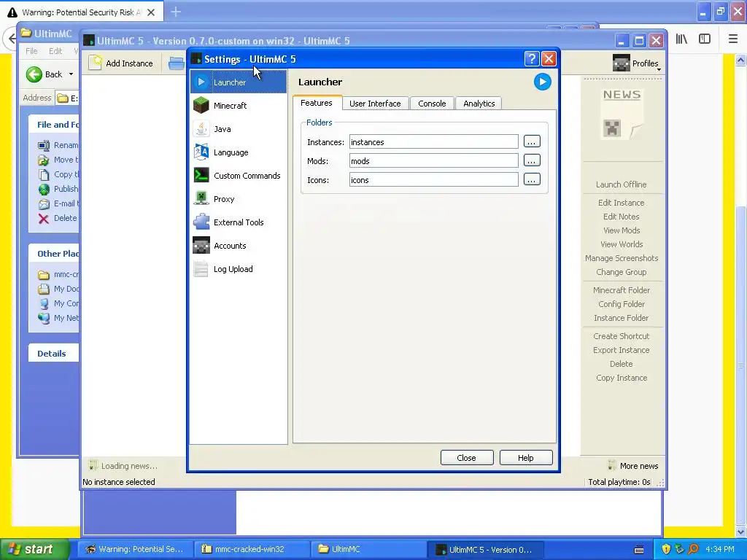Click the Close button in Settings

pyautogui.click(x=467, y=458)
